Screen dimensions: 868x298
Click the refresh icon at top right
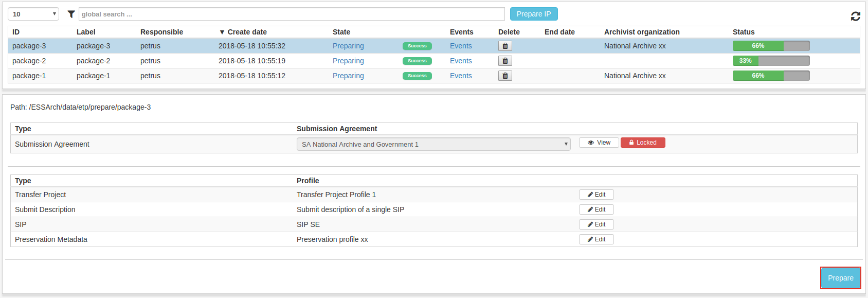[x=855, y=16]
